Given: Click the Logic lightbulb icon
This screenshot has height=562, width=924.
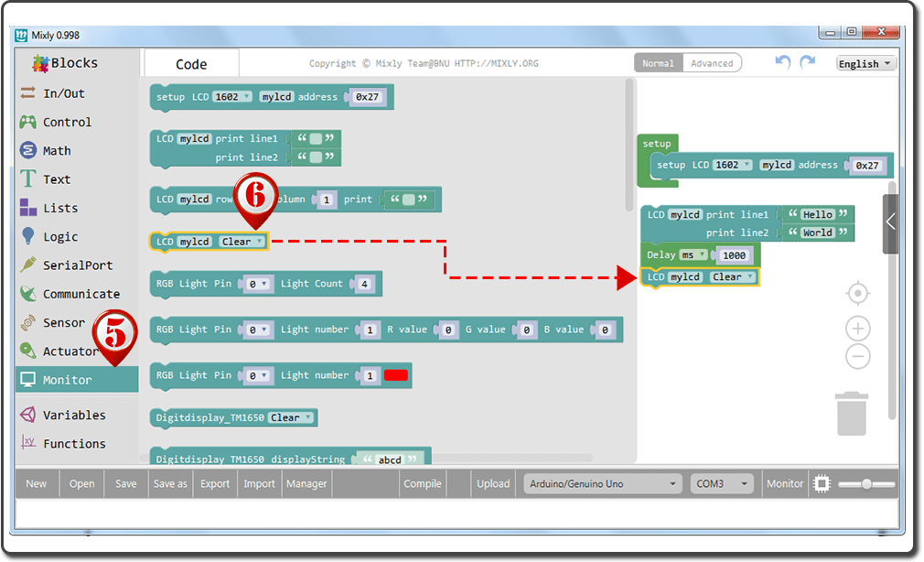Looking at the screenshot, I should tap(27, 235).
